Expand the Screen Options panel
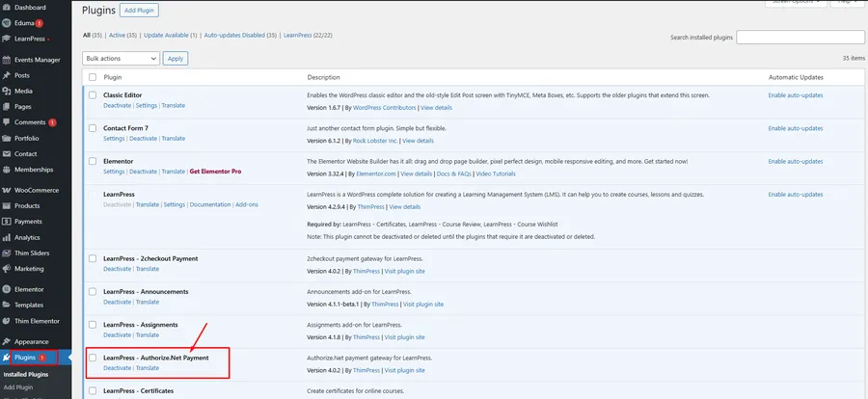 (x=800, y=2)
